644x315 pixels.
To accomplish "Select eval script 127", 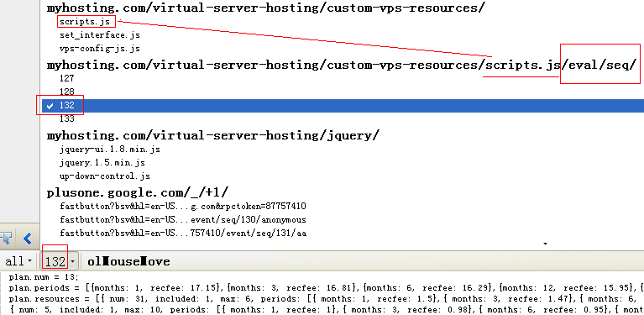I will pos(67,78).
